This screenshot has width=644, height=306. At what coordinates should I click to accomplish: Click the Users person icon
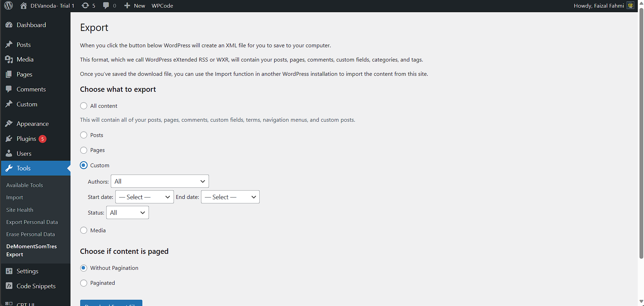click(9, 154)
